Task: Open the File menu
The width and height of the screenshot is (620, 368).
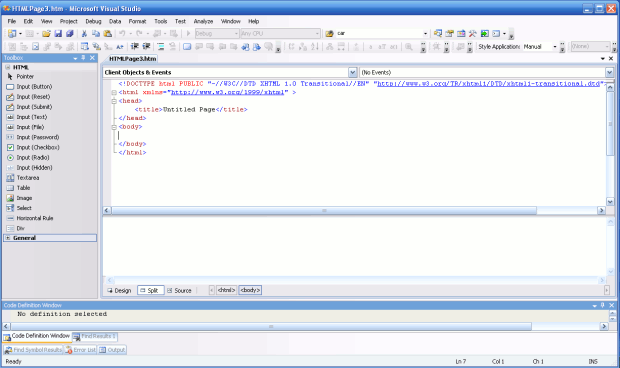Action: point(12,21)
